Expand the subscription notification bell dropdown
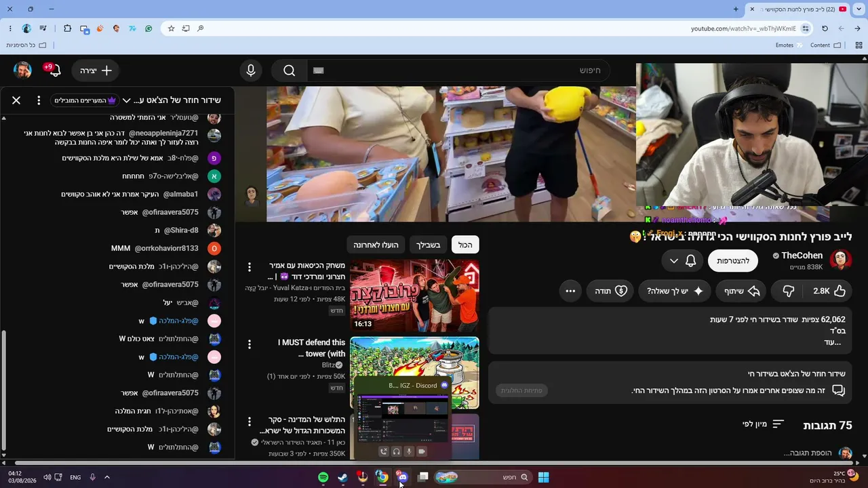This screenshot has height=488, width=868. [x=683, y=261]
